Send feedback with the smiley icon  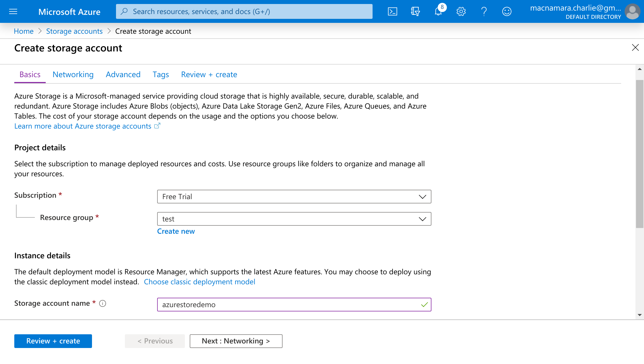[x=507, y=11]
